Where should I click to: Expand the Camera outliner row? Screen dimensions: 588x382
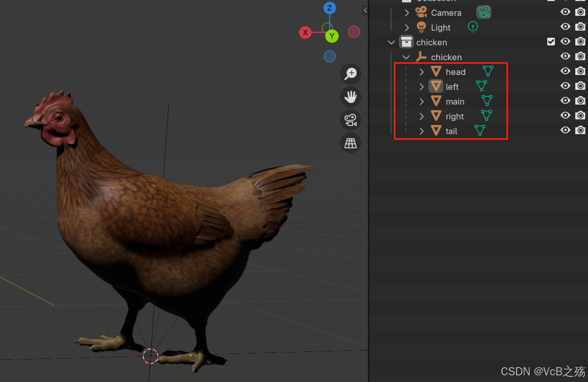click(x=407, y=13)
